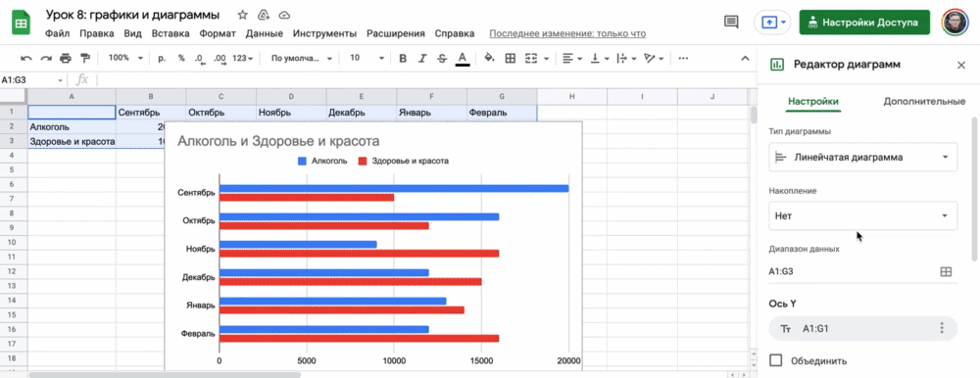Open the font size dropdown
Image resolution: width=980 pixels, height=378 pixels.
pyautogui.click(x=367, y=58)
